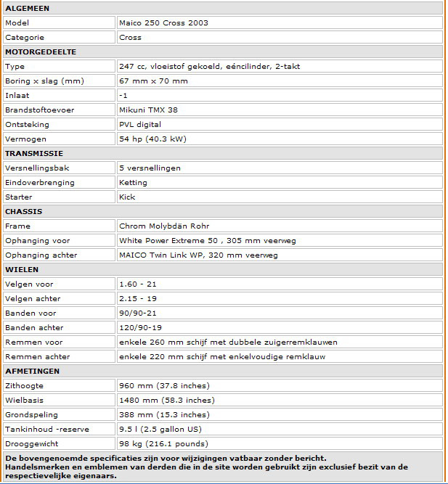Click the 'Ophanging voor' label
Image resolution: width=448 pixels, height=484 pixels.
[37, 240]
